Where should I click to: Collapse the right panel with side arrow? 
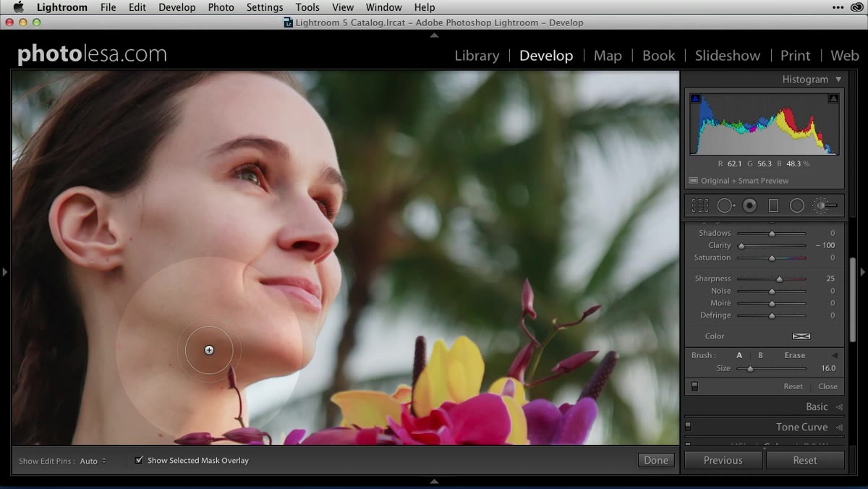[862, 272]
